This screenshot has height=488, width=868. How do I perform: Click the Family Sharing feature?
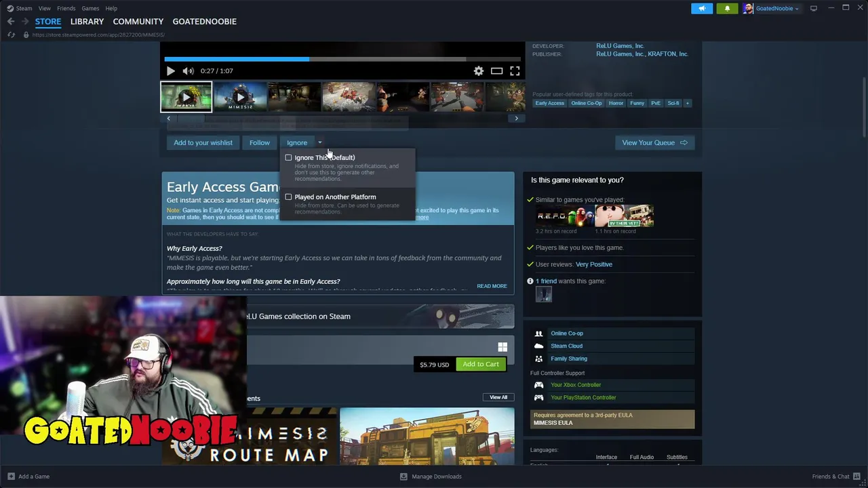click(x=569, y=359)
